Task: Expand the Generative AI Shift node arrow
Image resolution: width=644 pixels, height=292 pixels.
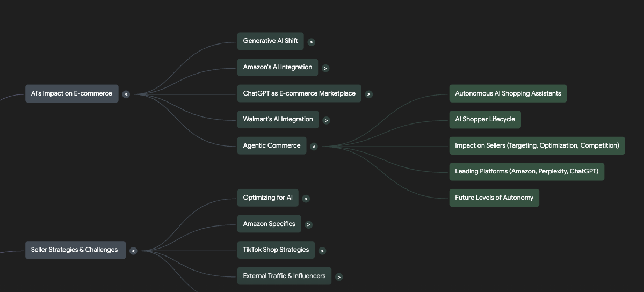Action: click(x=312, y=42)
